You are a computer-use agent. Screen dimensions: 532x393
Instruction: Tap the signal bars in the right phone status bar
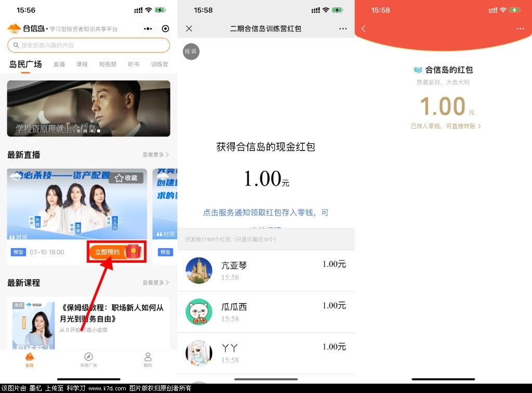click(x=493, y=10)
